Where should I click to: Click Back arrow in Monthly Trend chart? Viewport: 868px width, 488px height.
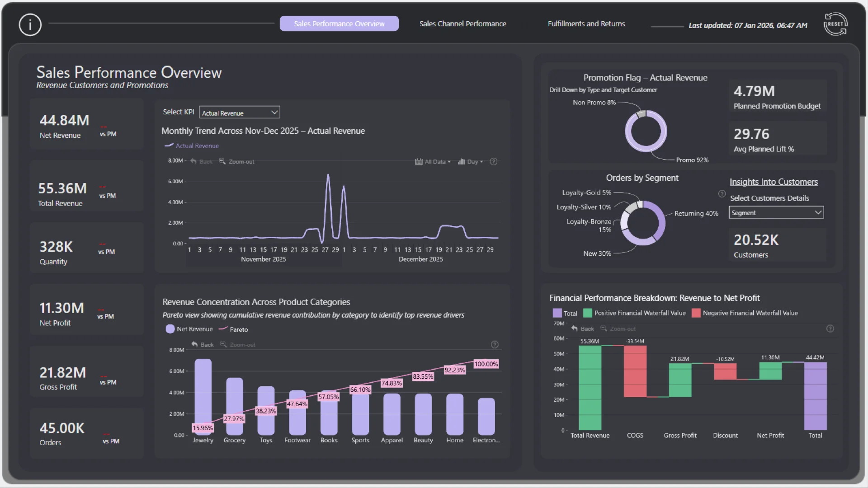tap(194, 161)
